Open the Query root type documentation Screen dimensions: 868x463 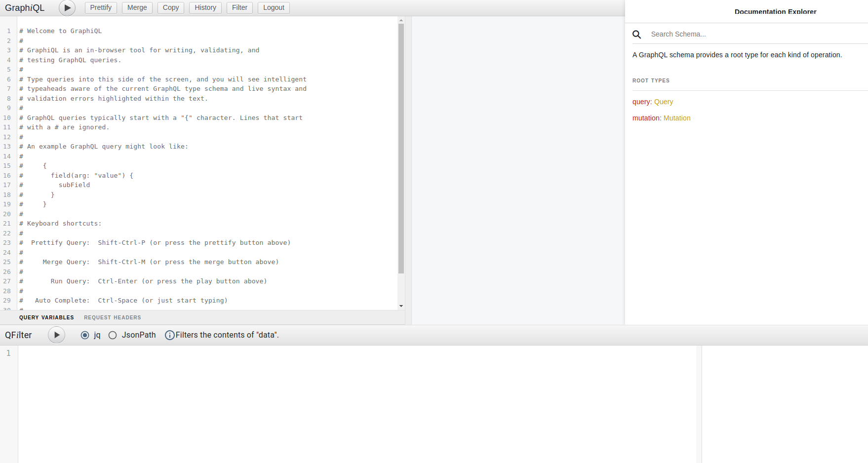click(664, 102)
